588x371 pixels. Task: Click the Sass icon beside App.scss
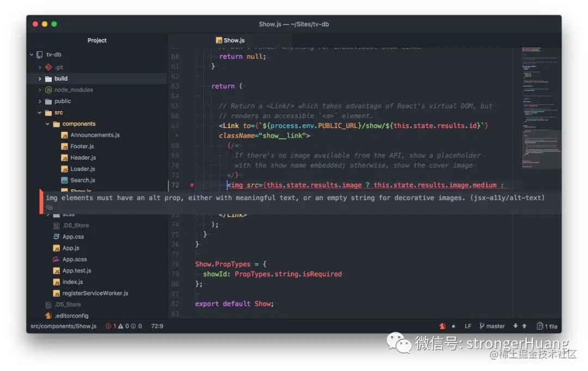tap(56, 259)
